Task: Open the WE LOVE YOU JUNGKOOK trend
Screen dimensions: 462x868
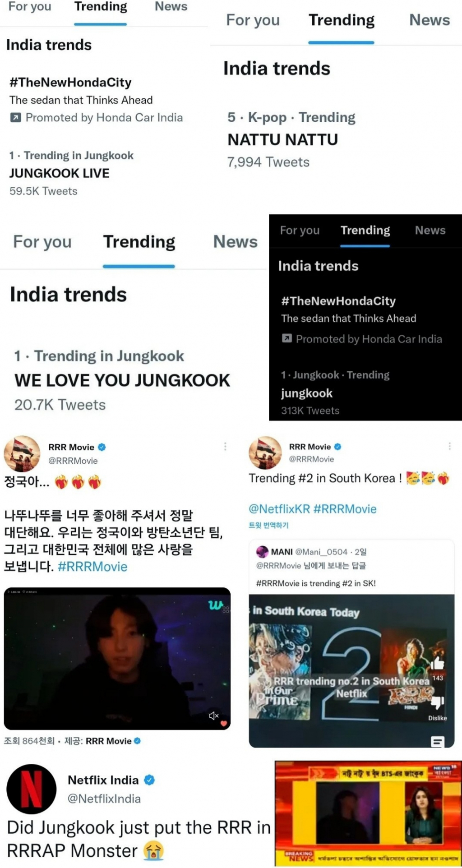Action: click(x=122, y=380)
